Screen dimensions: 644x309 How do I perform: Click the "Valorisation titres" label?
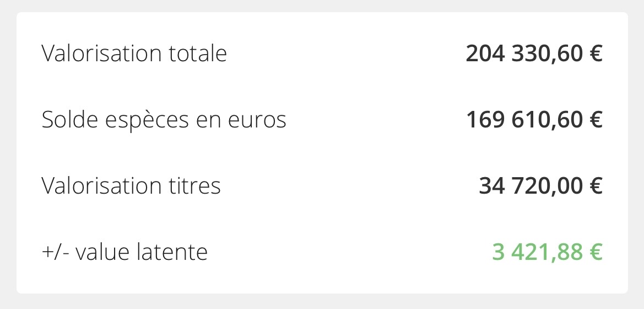point(131,186)
